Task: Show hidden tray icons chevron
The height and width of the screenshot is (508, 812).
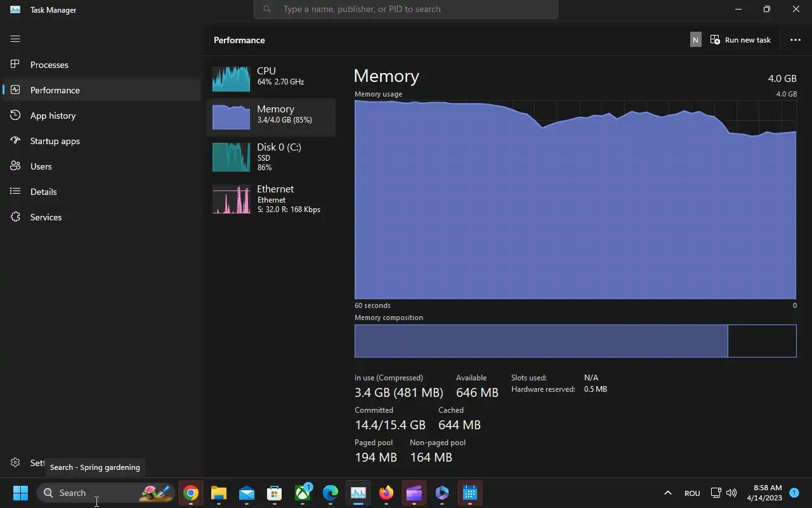Action: 667,493
